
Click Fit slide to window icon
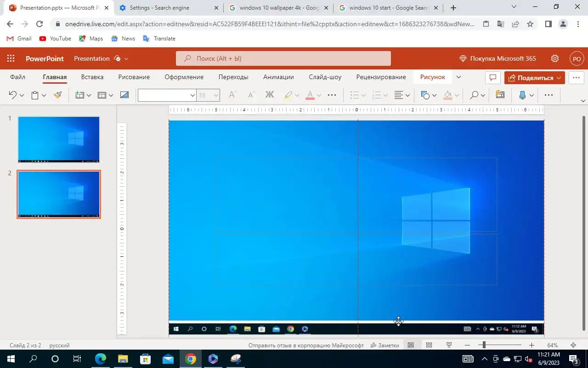pyautogui.click(x=573, y=345)
